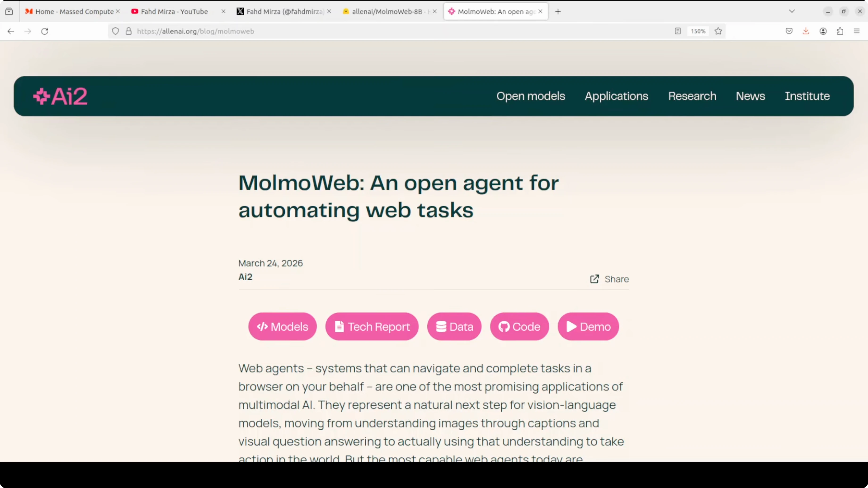Screen dimensions: 868x488
Task: Click the Demo play button
Action: tap(588, 326)
